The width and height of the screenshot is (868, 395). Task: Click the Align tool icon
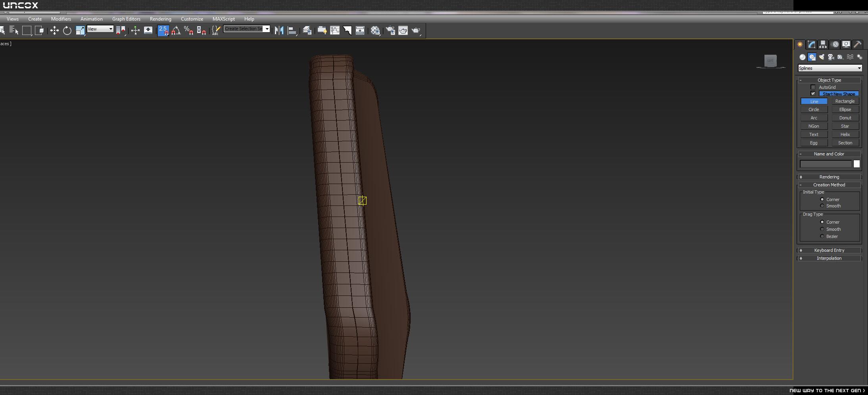[292, 31]
